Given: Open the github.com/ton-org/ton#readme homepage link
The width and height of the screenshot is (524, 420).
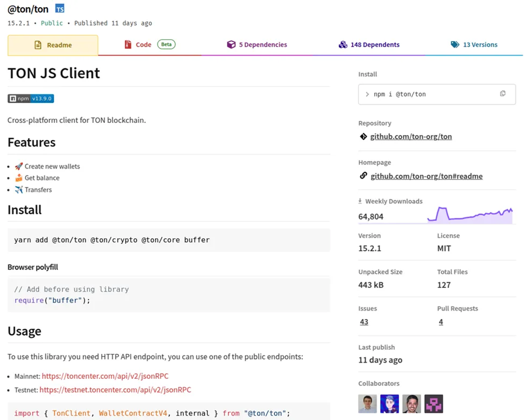Looking at the screenshot, I should [426, 176].
